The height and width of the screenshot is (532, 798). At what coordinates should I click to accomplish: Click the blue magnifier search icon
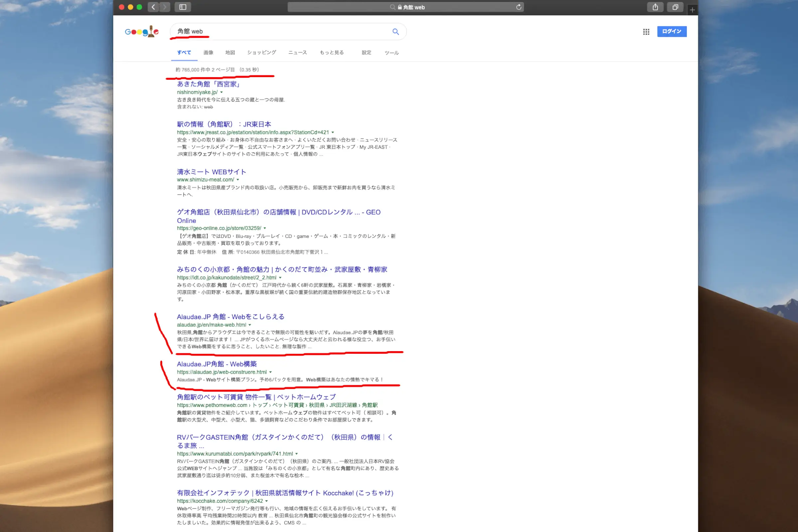pos(396,32)
